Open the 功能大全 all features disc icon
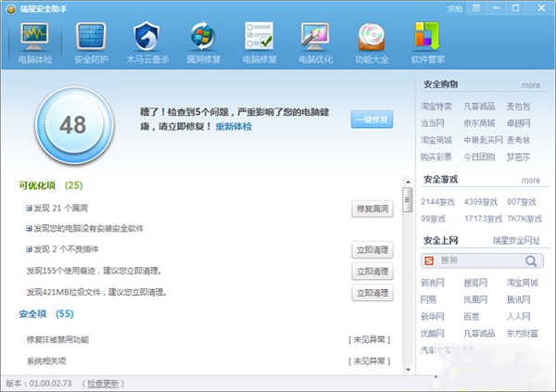Viewport: 556px width, 392px height. pos(371,40)
